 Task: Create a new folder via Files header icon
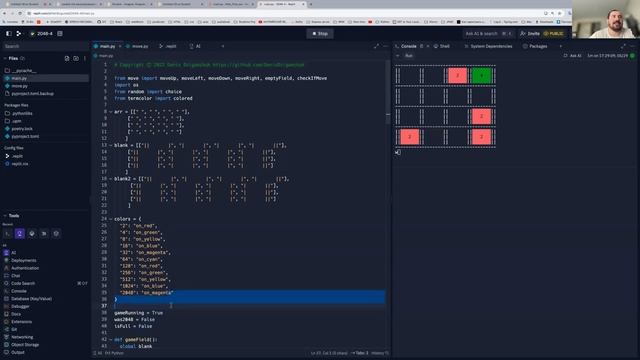pos(76,58)
